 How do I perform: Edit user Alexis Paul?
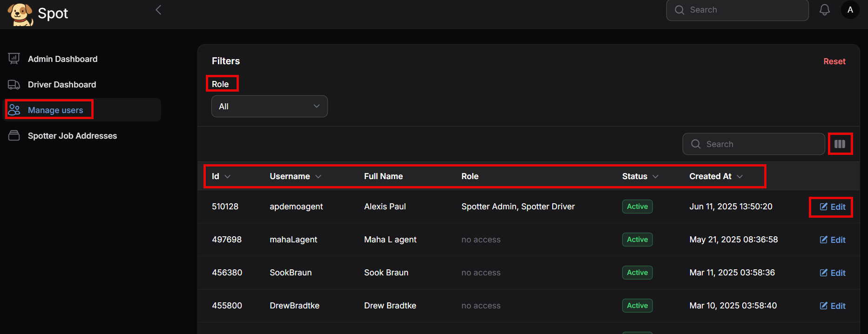(833, 207)
